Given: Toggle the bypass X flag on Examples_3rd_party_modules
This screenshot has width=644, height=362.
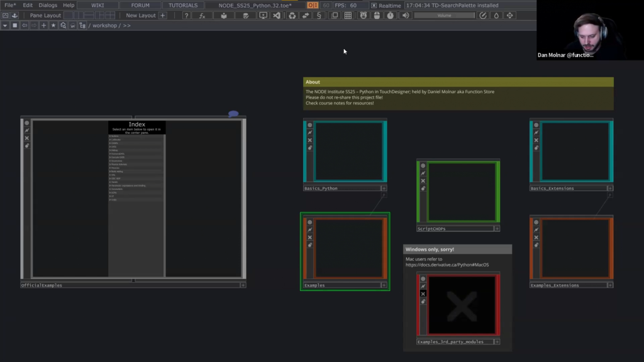Looking at the screenshot, I should coord(423,293).
